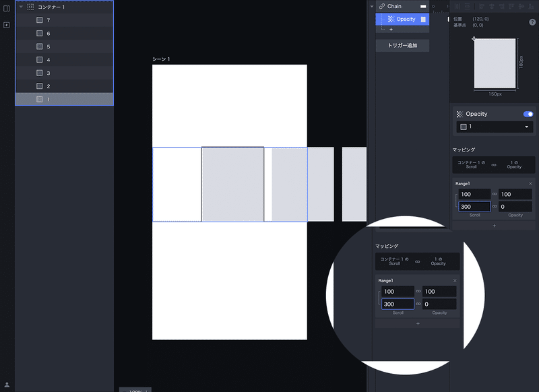Image resolution: width=539 pixels, height=392 pixels.
Task: Click the link icon between mapping source and target
Action: (x=494, y=165)
